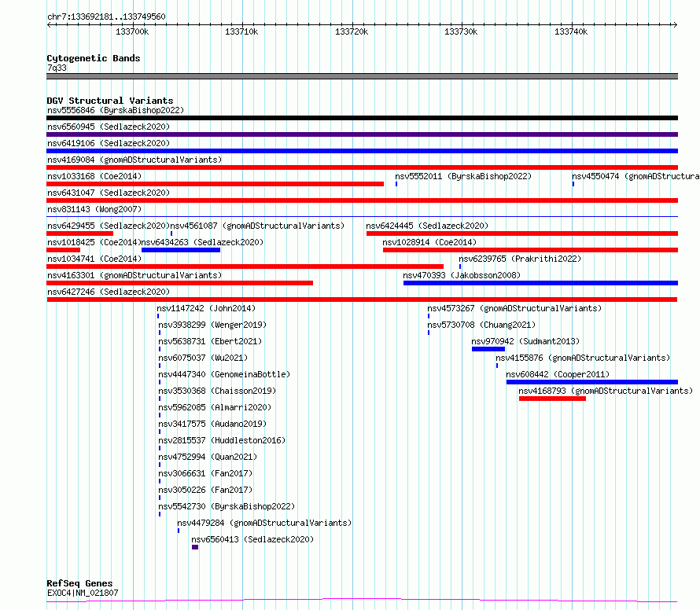Click the blue nsv970942 variant bar

coord(488,349)
